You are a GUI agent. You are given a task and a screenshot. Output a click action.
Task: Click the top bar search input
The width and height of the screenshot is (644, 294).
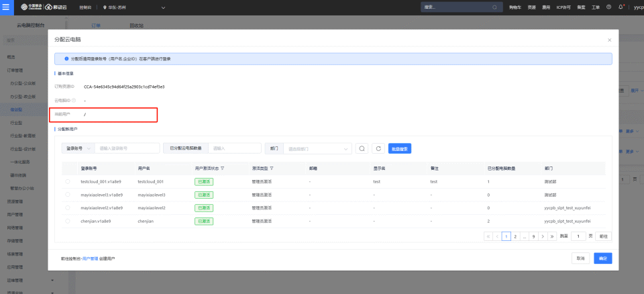[462, 7]
